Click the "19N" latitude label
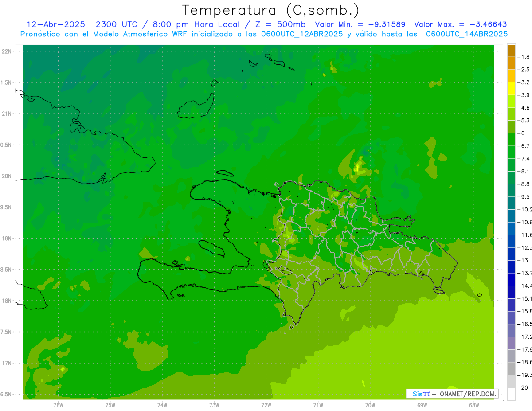The width and height of the screenshot is (532, 411). tap(7, 239)
